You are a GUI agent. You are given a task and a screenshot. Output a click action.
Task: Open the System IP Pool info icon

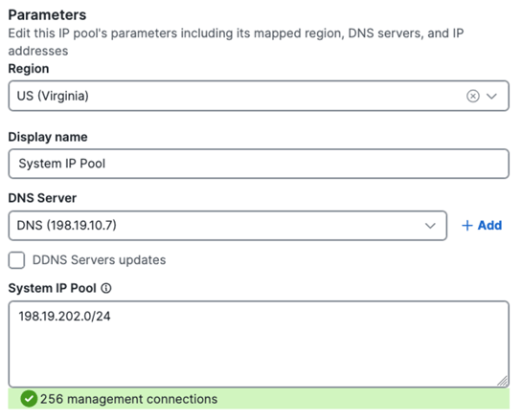(106, 288)
